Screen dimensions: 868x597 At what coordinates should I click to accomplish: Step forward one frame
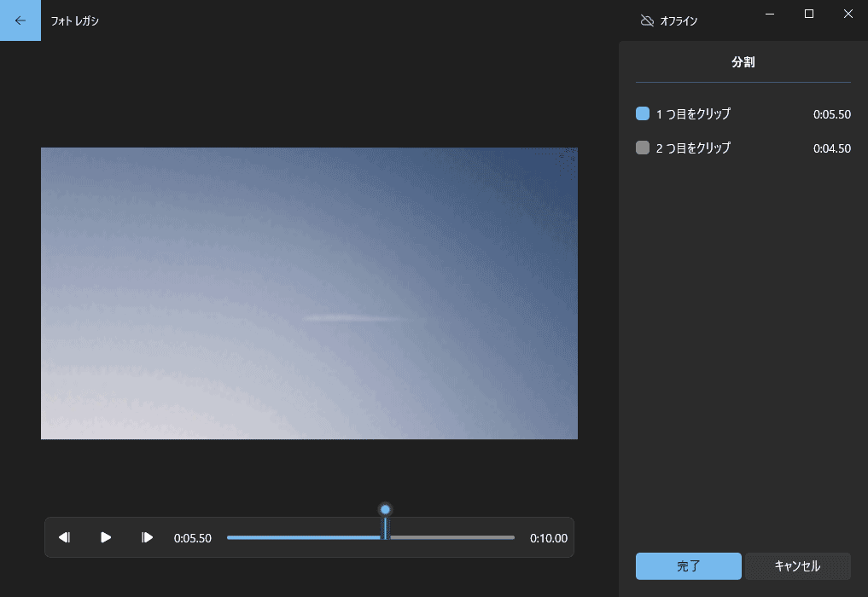[146, 537]
